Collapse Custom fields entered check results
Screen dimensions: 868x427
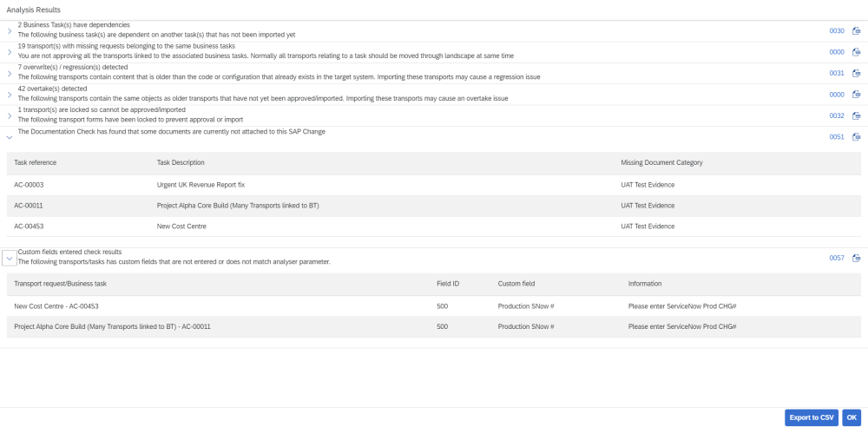[10, 258]
